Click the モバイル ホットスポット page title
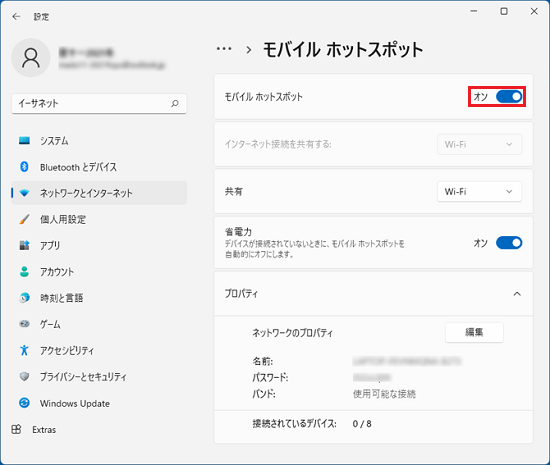Screen dimensions: 550x465 click(x=343, y=49)
